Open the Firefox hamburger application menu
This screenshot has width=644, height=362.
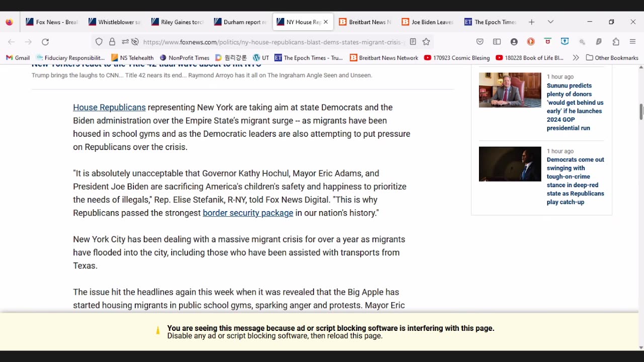(633, 42)
